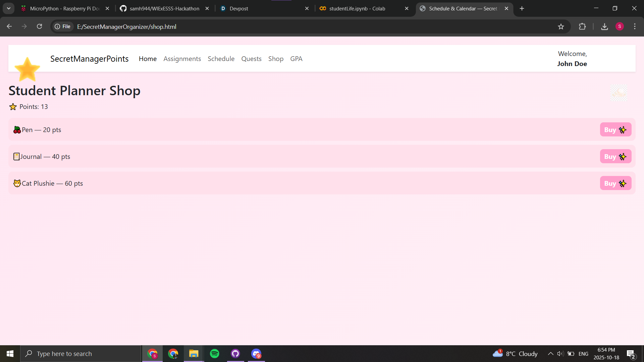Click the Windows taskbar search box
This screenshot has height=362, width=644.
80,354
